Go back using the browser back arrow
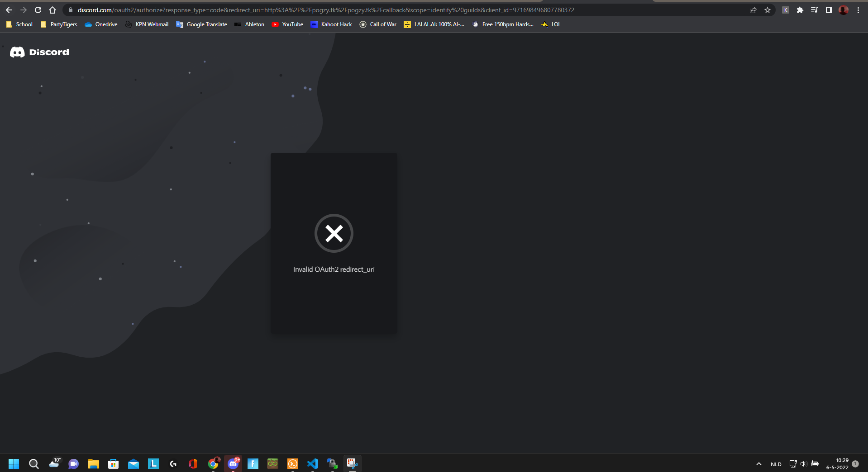 click(x=9, y=9)
